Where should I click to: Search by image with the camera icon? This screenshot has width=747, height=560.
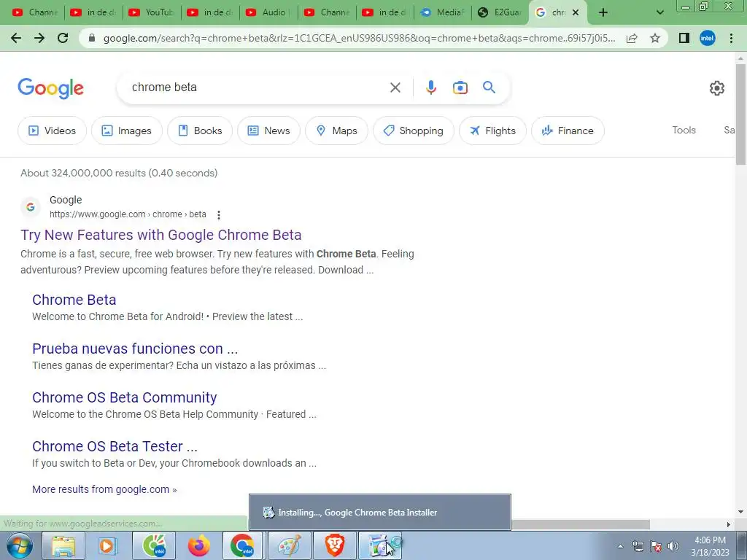pos(460,87)
